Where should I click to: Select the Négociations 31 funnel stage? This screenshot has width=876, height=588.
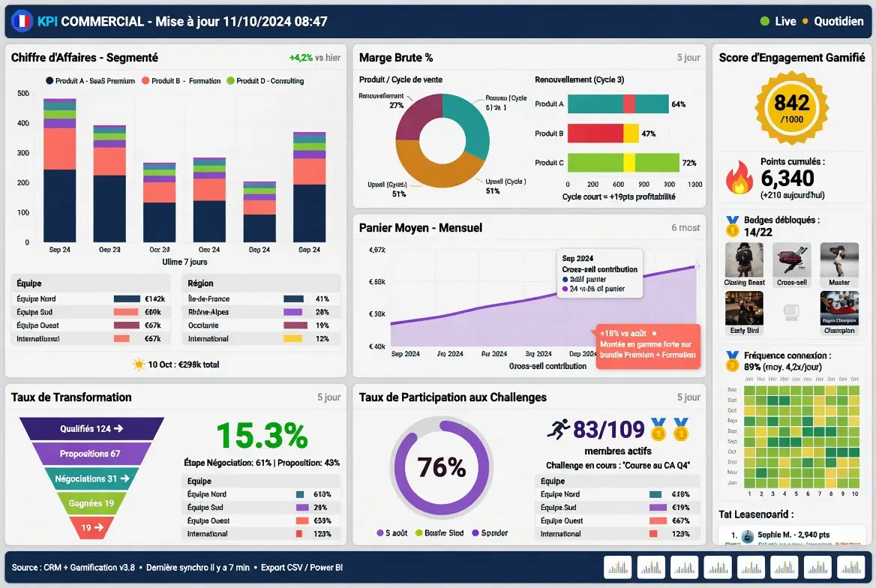pyautogui.click(x=91, y=478)
